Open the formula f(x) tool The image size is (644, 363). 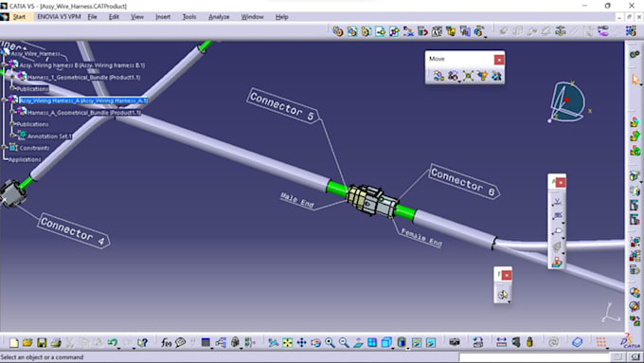(166, 342)
